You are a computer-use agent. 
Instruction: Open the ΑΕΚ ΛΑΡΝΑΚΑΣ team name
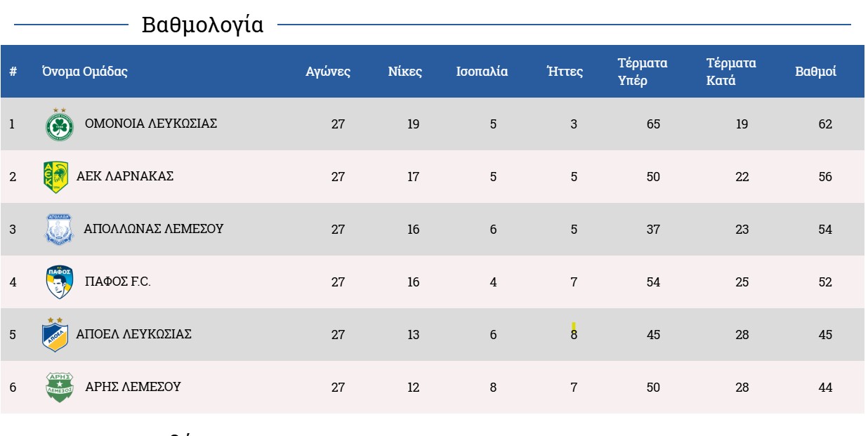pyautogui.click(x=125, y=176)
